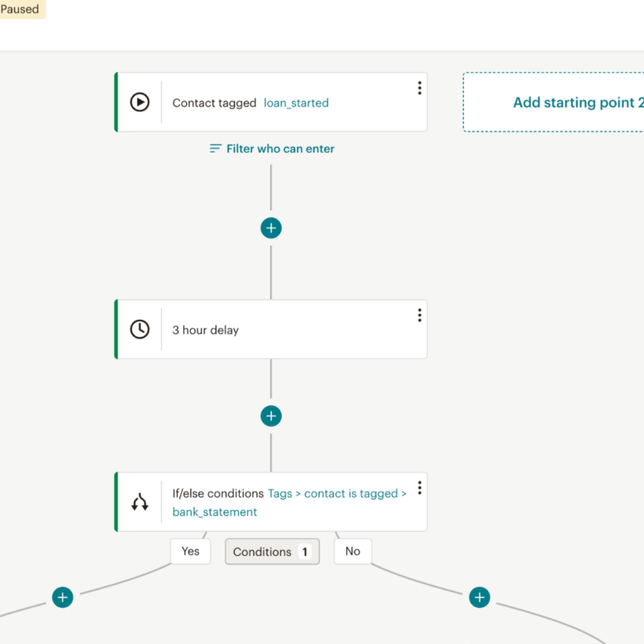Click the Conditions button
Viewport: 644px width, 644px height.
coord(272,552)
